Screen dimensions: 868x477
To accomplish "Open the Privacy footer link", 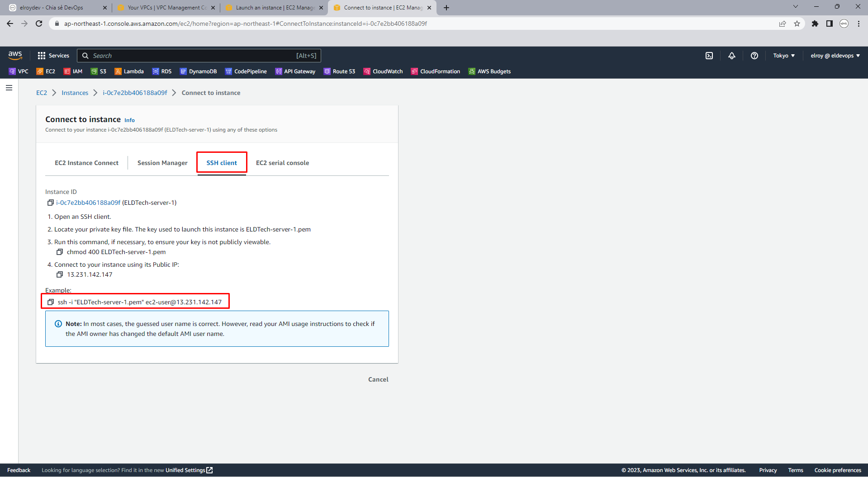I will 768,470.
